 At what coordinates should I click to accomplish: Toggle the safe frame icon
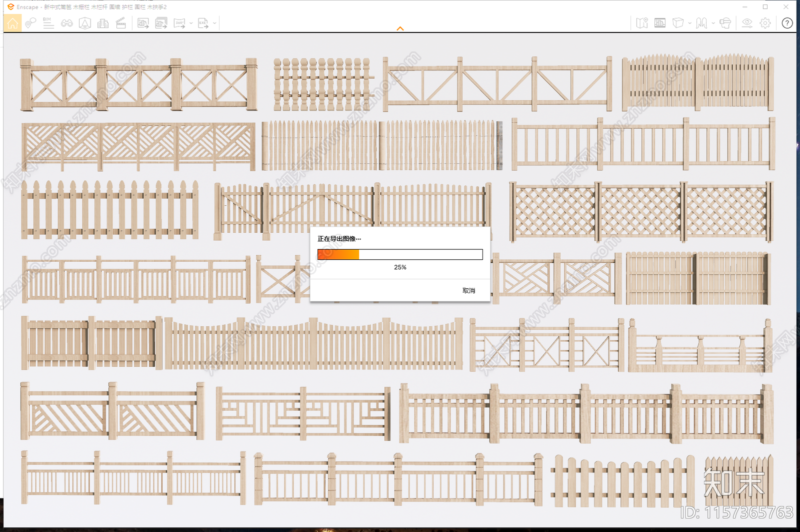click(x=660, y=23)
